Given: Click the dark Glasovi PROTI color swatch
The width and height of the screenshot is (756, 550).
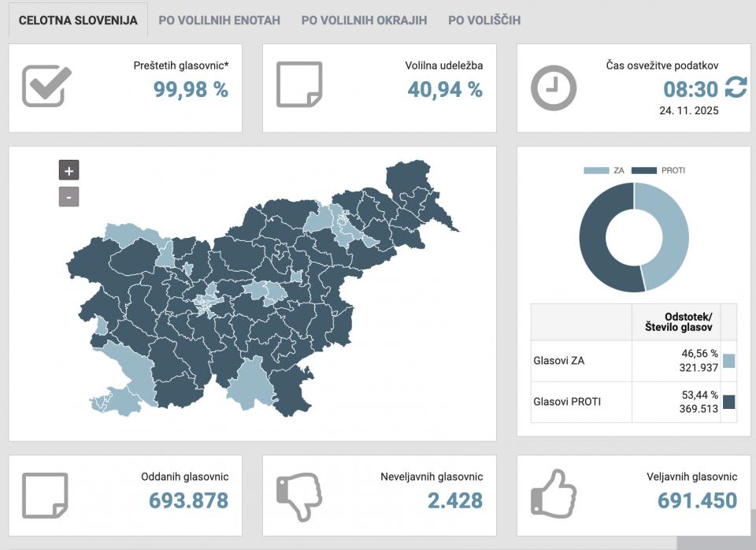Looking at the screenshot, I should pyautogui.click(x=728, y=402).
